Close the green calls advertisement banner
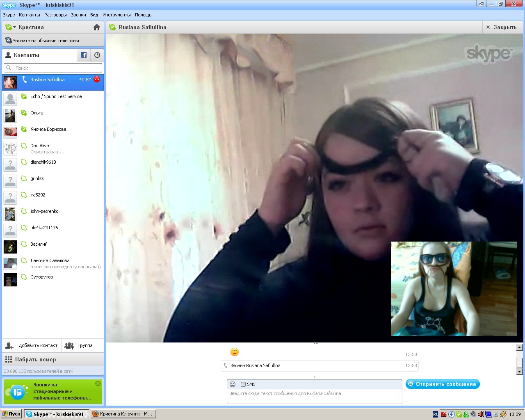The image size is (525, 420). 98,383
